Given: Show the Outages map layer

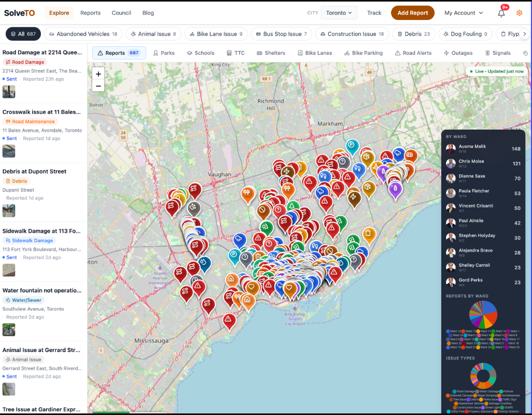Looking at the screenshot, I should [x=458, y=53].
